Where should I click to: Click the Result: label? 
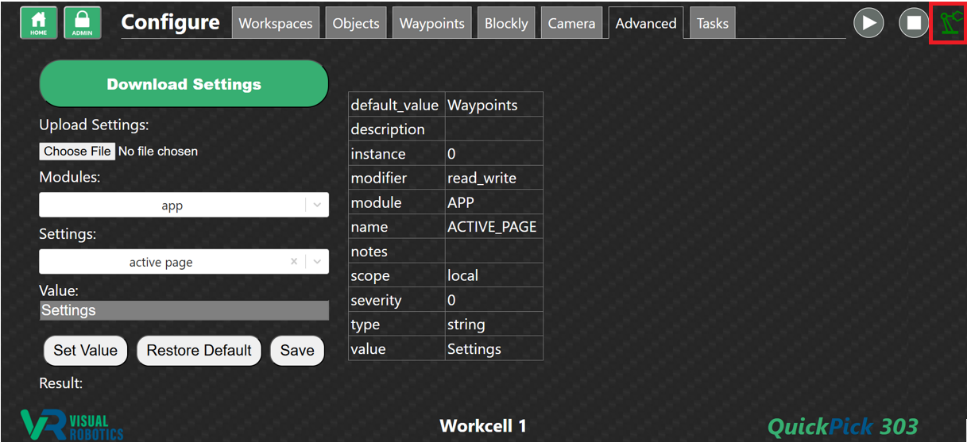pyautogui.click(x=60, y=383)
